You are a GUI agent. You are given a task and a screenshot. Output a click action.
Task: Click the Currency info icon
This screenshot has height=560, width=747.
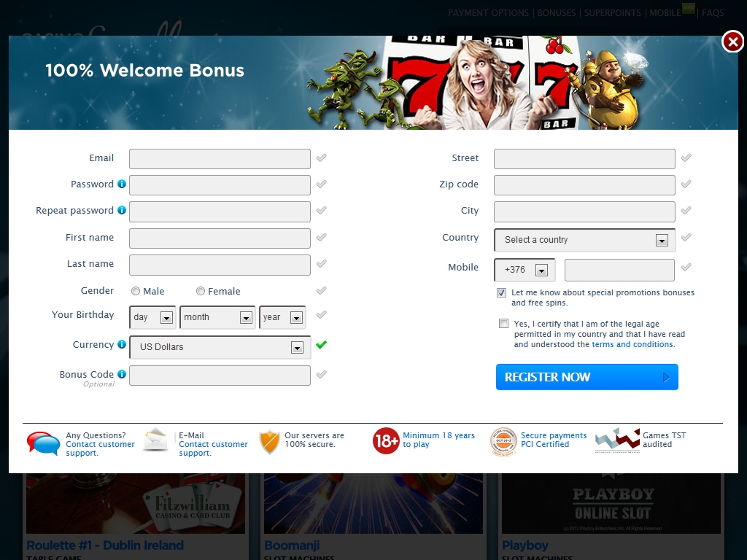point(122,345)
